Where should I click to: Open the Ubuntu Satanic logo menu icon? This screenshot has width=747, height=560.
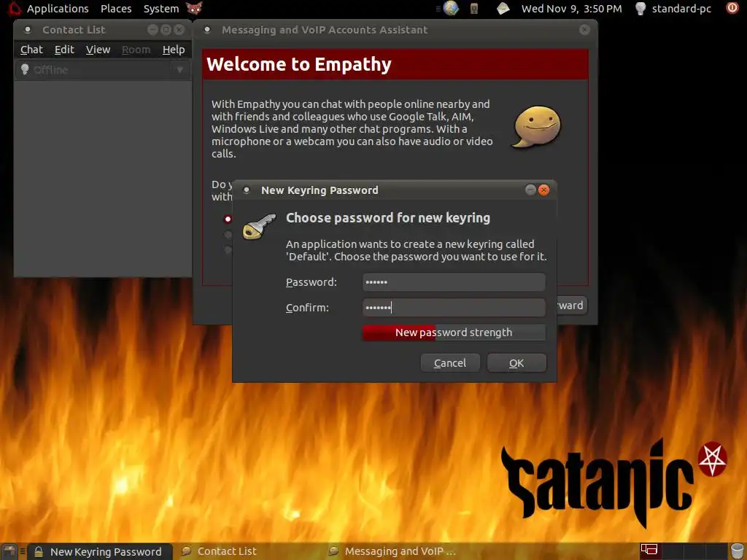tap(13, 8)
